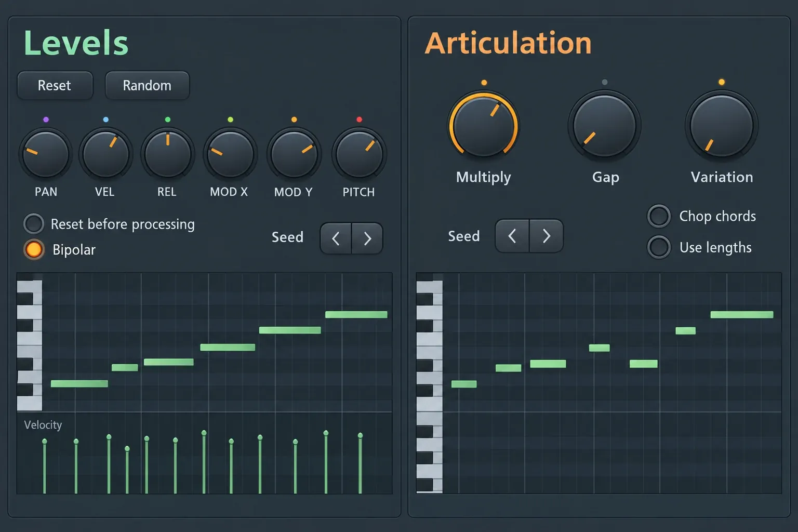Select the highest last note in Levels roll
Viewport: 798px width, 532px height.
click(x=356, y=314)
